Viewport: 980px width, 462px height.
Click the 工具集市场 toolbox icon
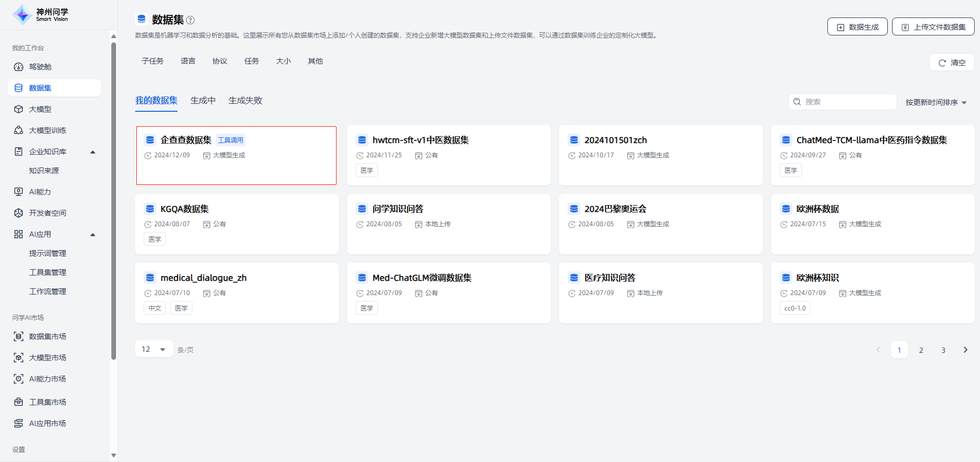point(19,402)
